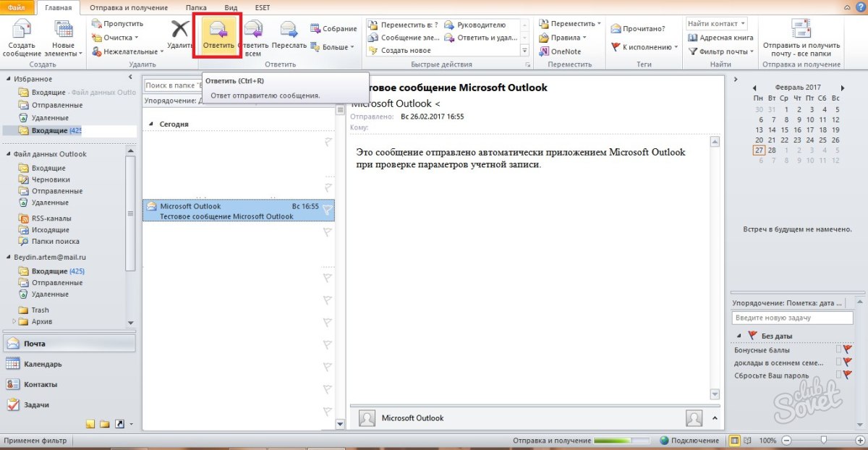Image resolution: width=868 pixels, height=450 pixels.
Task: Delete message with Удалить X button
Action: tap(179, 35)
